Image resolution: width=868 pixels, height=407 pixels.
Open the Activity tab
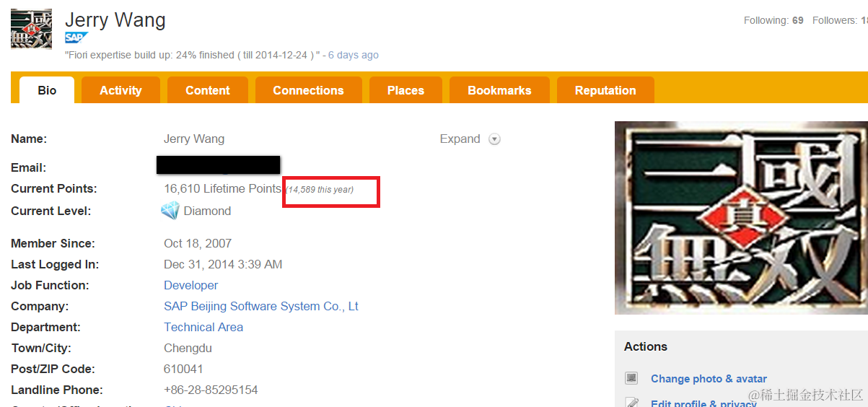click(x=120, y=90)
